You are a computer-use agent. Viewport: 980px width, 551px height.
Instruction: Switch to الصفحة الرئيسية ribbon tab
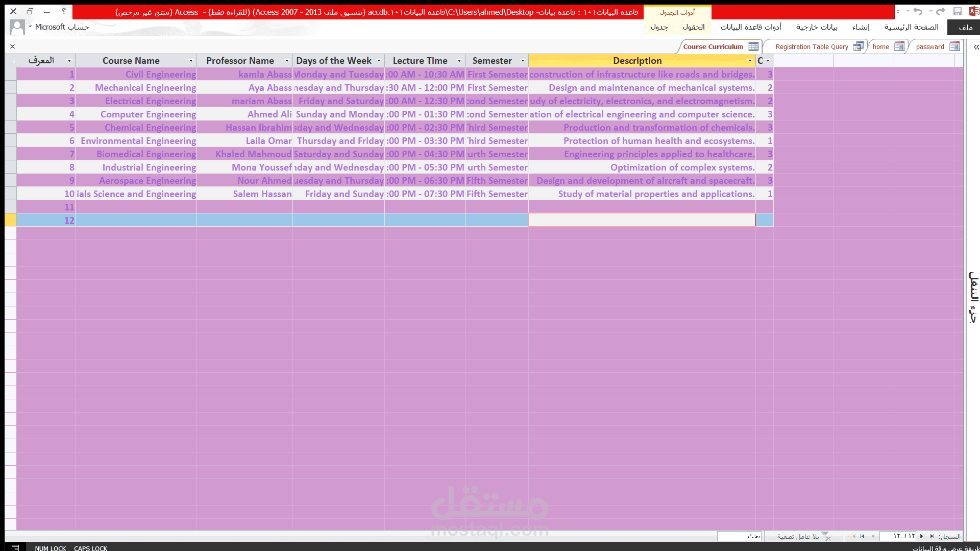click(912, 27)
